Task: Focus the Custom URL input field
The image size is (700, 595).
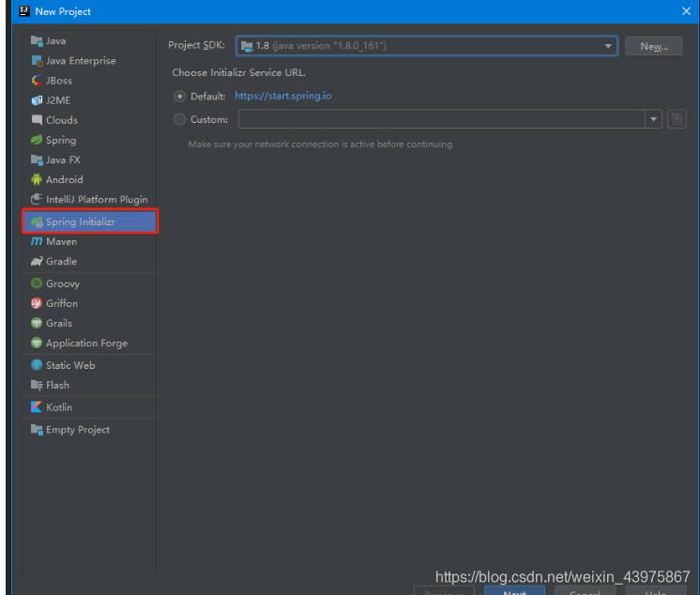Action: point(442,119)
